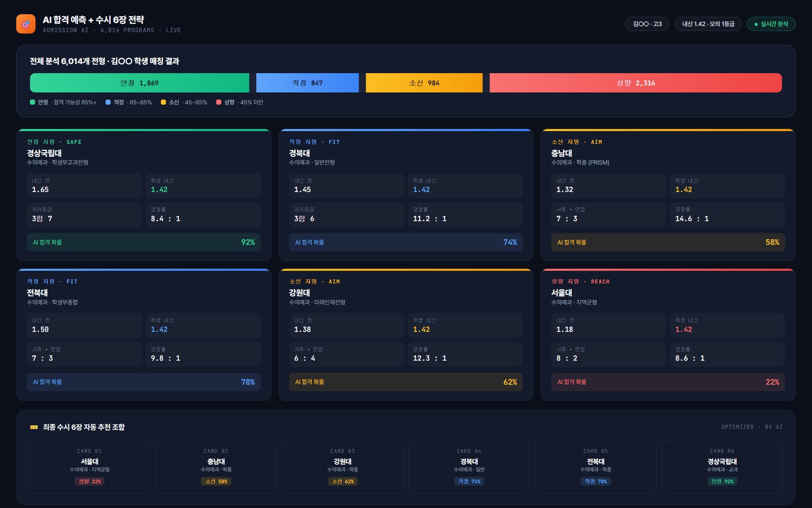Click the 전체 분석 6,014개 전형 heading
This screenshot has height=508, width=812.
(x=105, y=61)
